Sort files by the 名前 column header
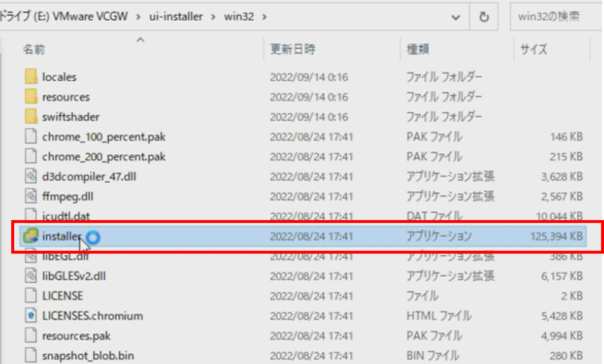The width and height of the screenshot is (604, 364). point(34,49)
